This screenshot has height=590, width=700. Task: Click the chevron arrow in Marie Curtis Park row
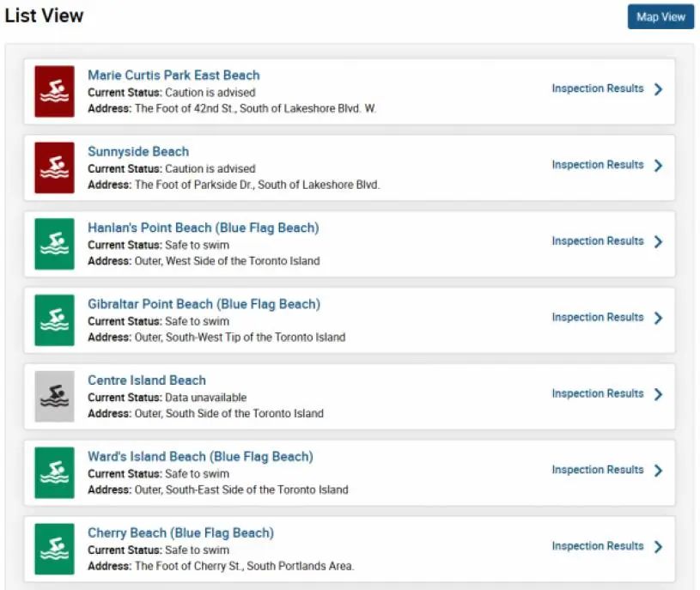pos(658,89)
